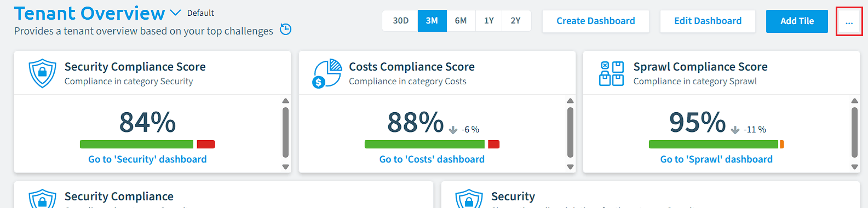Click the Costs Compliance Score pie chart icon
Viewport: 868px width, 208px height.
[327, 73]
